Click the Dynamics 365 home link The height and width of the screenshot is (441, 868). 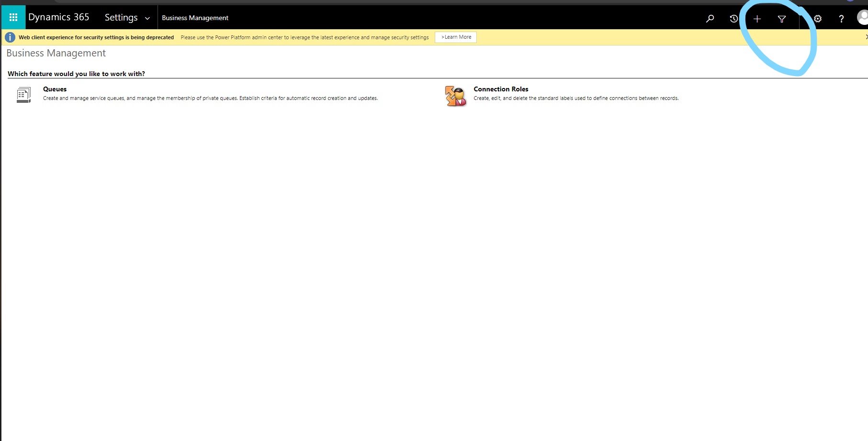pyautogui.click(x=59, y=17)
